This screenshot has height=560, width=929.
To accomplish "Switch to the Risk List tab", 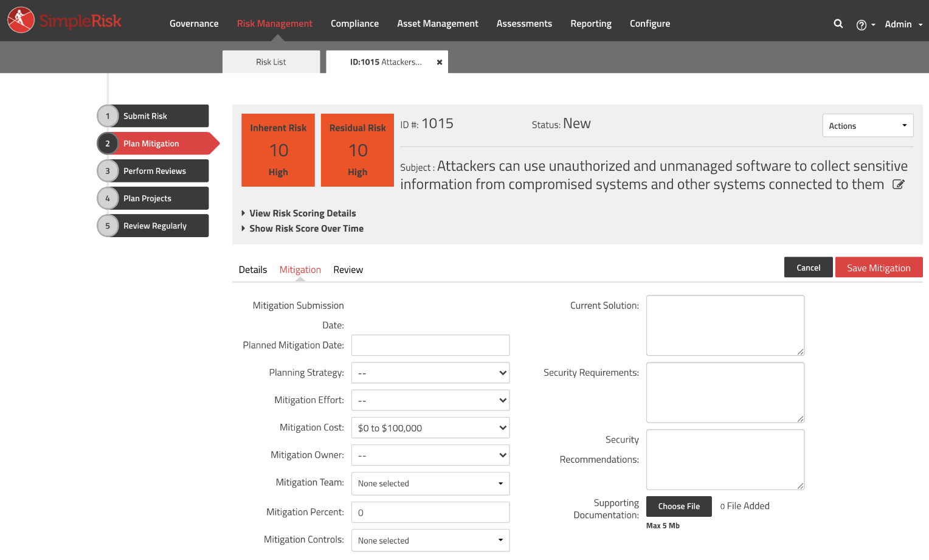I will pos(271,61).
